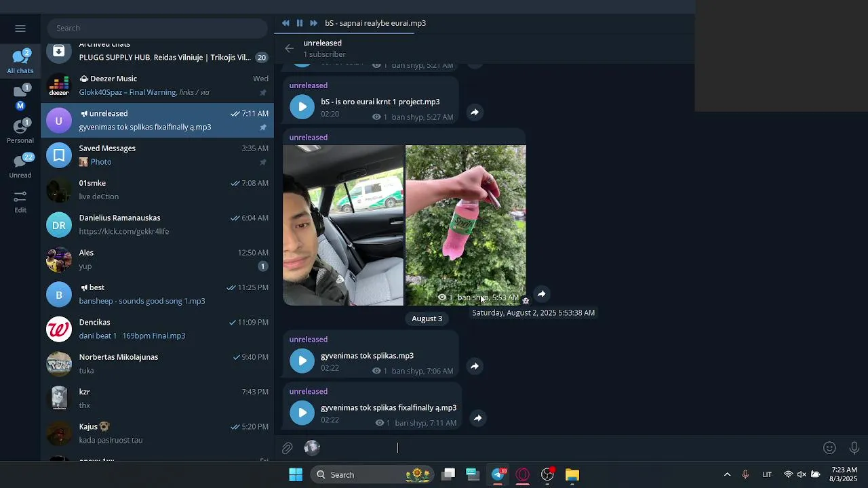Screen dimensions: 868x488
Task: Open the best channel chat
Action: (157, 294)
